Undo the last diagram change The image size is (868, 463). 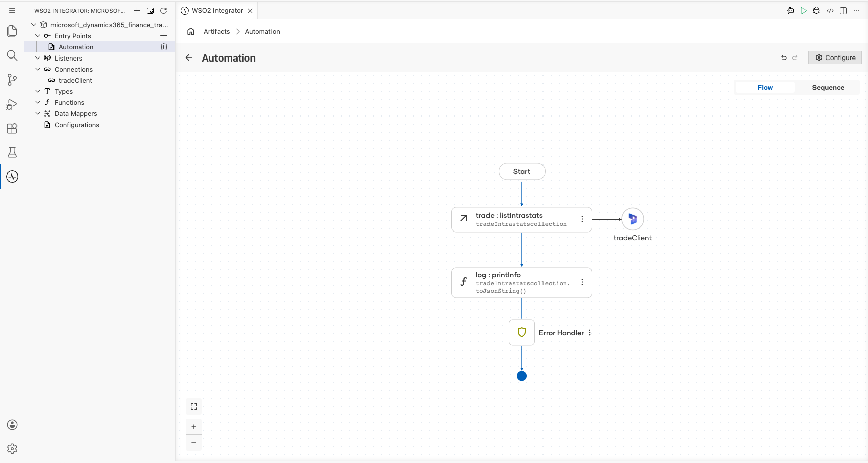(x=784, y=57)
